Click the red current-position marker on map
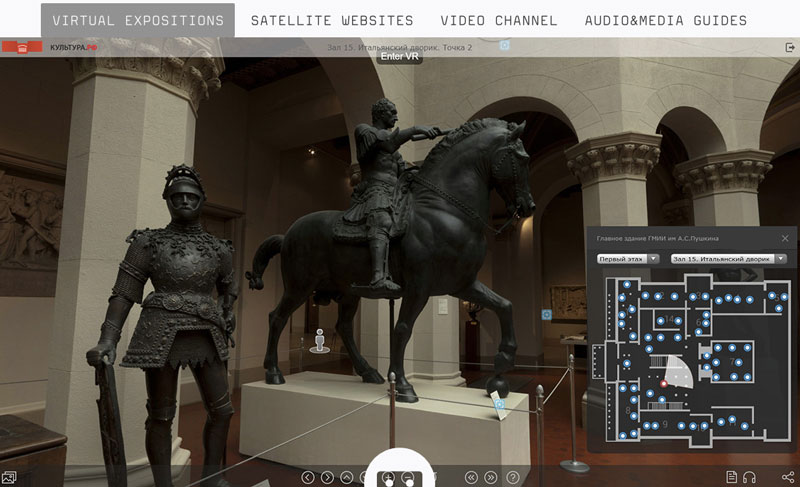 (663, 382)
